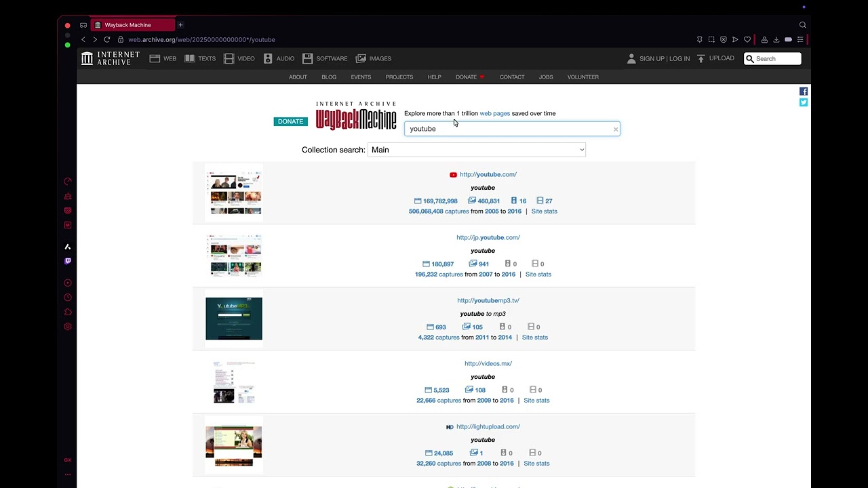Click the web pages link in tagline
Image resolution: width=868 pixels, height=488 pixels.
tap(495, 113)
